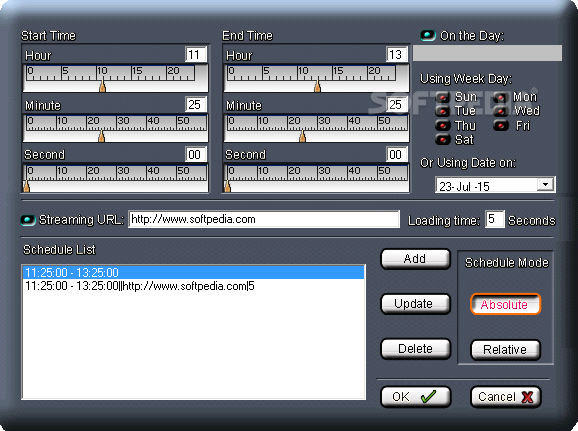Viewport: 578px width, 431px height.
Task: Click the End Time Minute value box
Action: (397, 104)
